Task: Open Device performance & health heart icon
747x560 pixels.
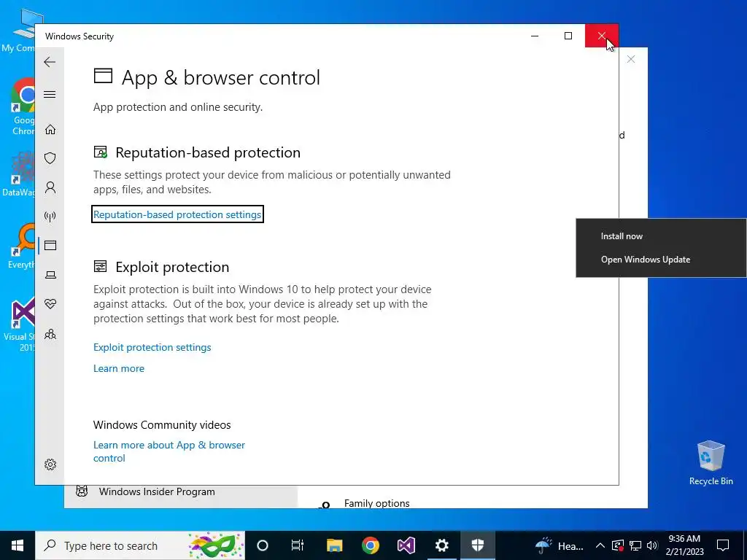Action: (x=50, y=304)
